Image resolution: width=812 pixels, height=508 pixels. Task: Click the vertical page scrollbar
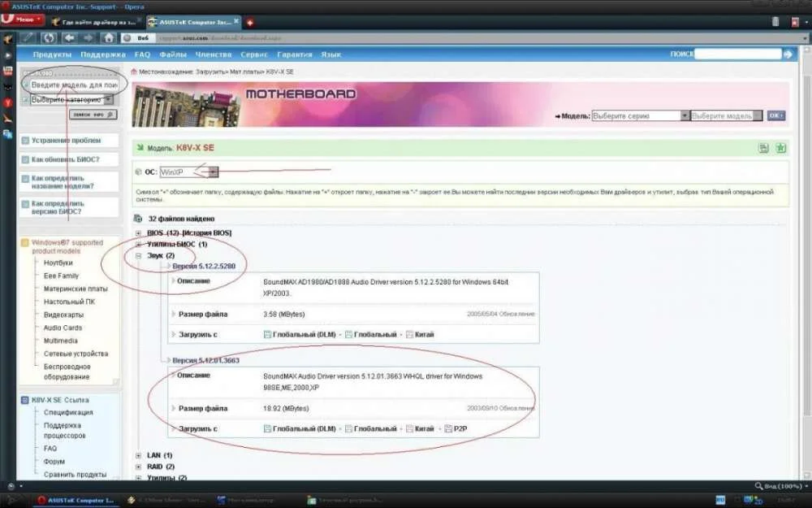point(806,264)
